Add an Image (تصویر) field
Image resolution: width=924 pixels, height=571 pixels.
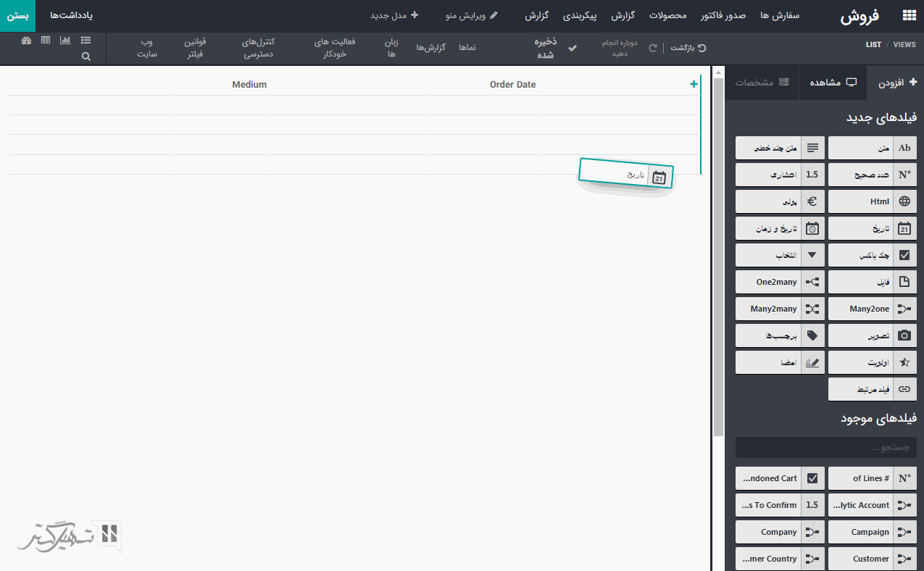tap(873, 335)
